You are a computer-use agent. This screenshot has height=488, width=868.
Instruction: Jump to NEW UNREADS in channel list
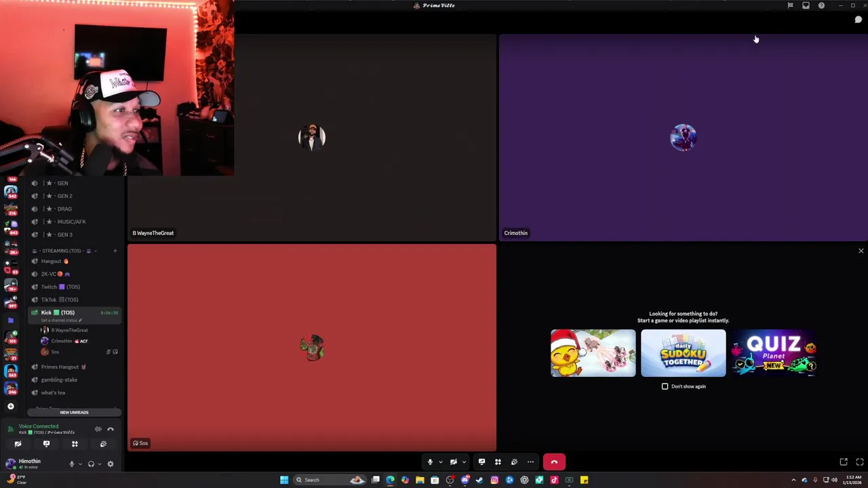74,412
